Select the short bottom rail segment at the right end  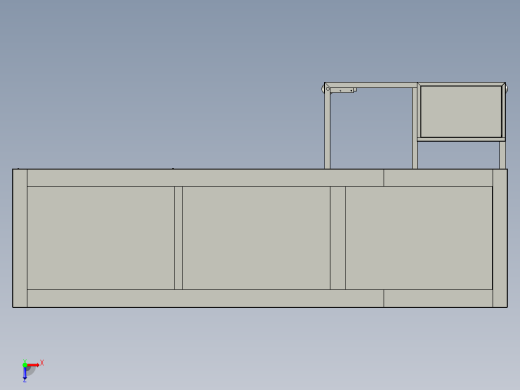438,298
